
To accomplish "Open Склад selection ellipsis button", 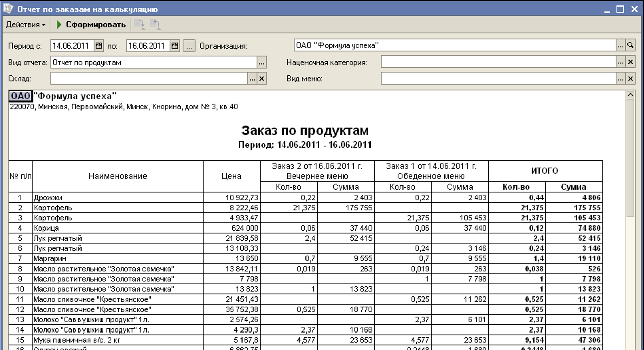I will (x=252, y=79).
